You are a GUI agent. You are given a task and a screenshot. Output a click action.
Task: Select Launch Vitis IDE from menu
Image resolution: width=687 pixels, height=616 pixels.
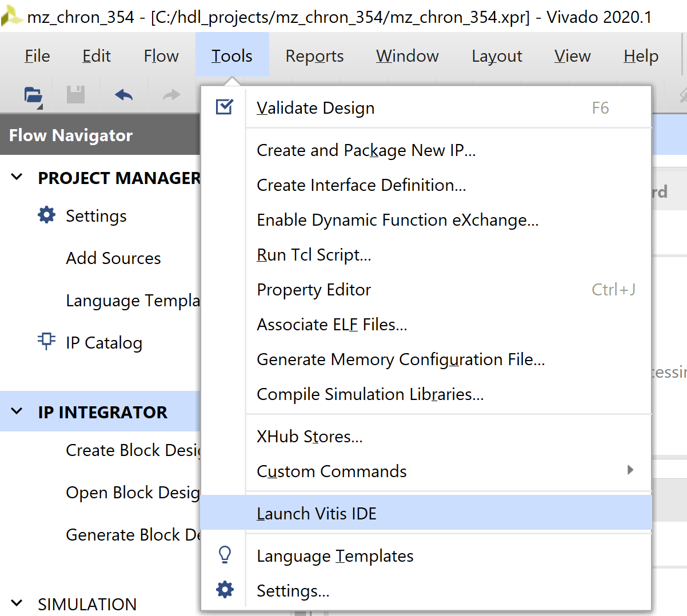click(x=317, y=514)
